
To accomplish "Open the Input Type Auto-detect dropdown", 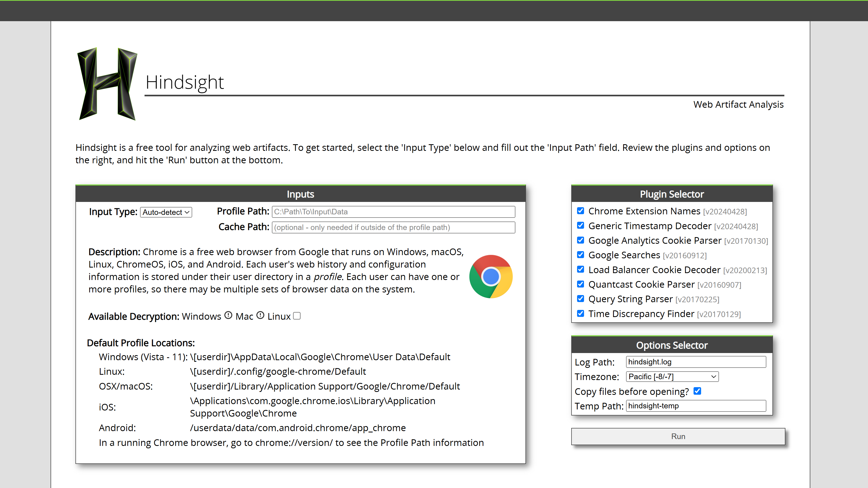I will pos(166,212).
